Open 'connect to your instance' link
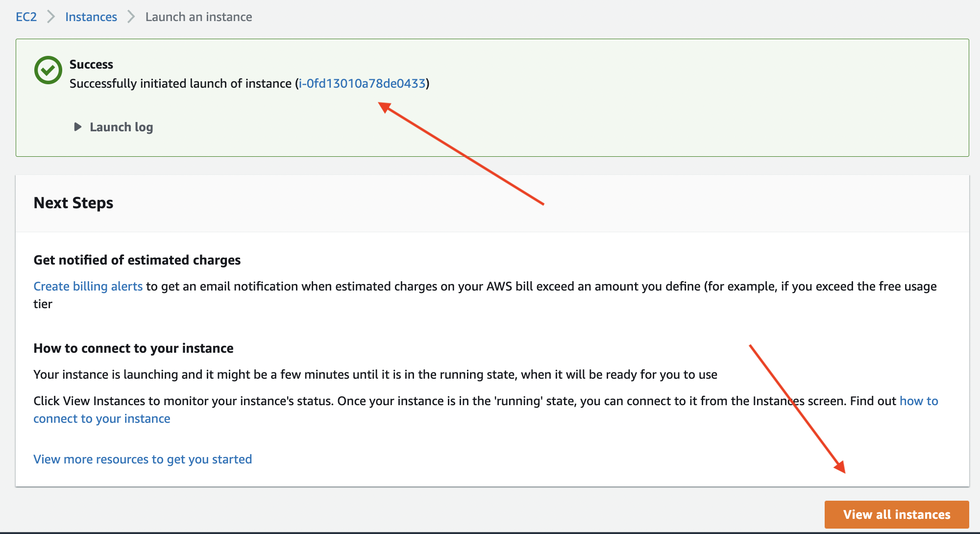Image resolution: width=980 pixels, height=534 pixels. (x=102, y=418)
